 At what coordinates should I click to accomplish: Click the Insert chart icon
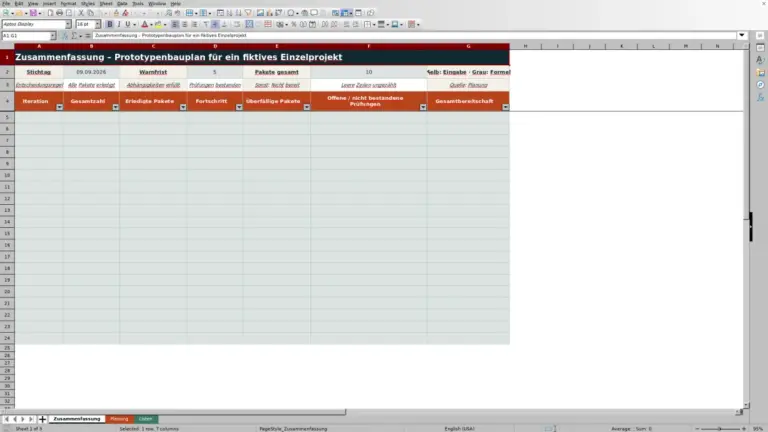click(x=269, y=13)
